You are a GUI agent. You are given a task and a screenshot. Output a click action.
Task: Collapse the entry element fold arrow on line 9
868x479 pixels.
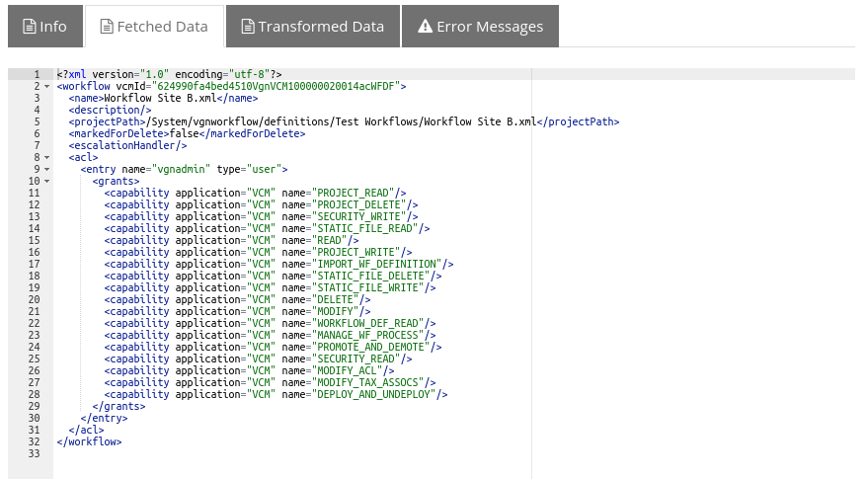pyautogui.click(x=47, y=170)
